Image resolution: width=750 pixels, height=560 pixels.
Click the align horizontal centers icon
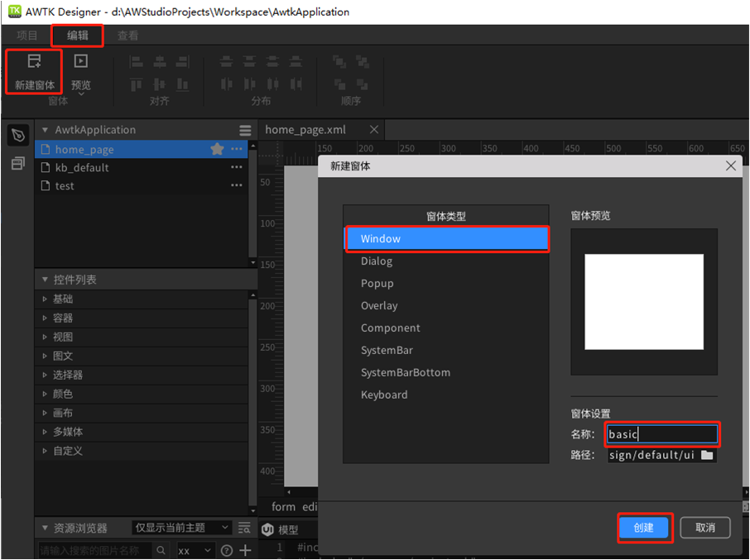pos(160,62)
